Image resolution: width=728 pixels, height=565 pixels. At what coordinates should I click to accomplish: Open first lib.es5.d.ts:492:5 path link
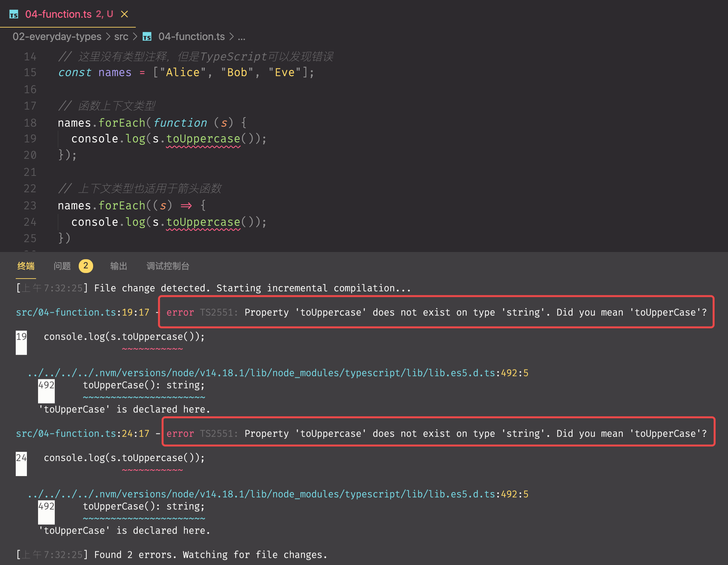click(278, 373)
